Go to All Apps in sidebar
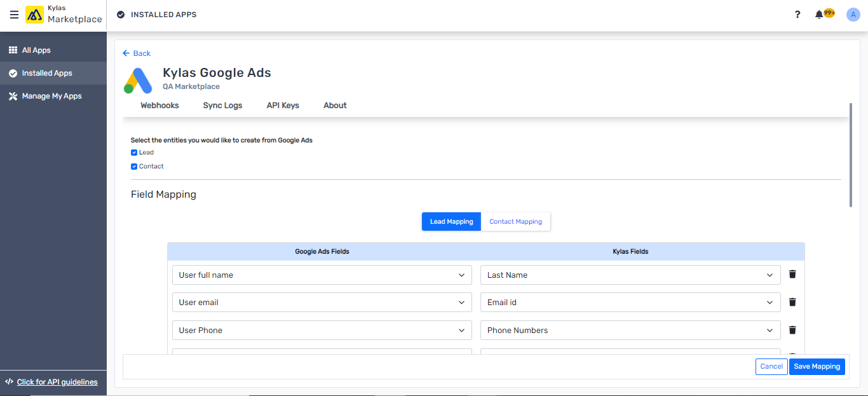This screenshot has width=868, height=396. (53, 50)
